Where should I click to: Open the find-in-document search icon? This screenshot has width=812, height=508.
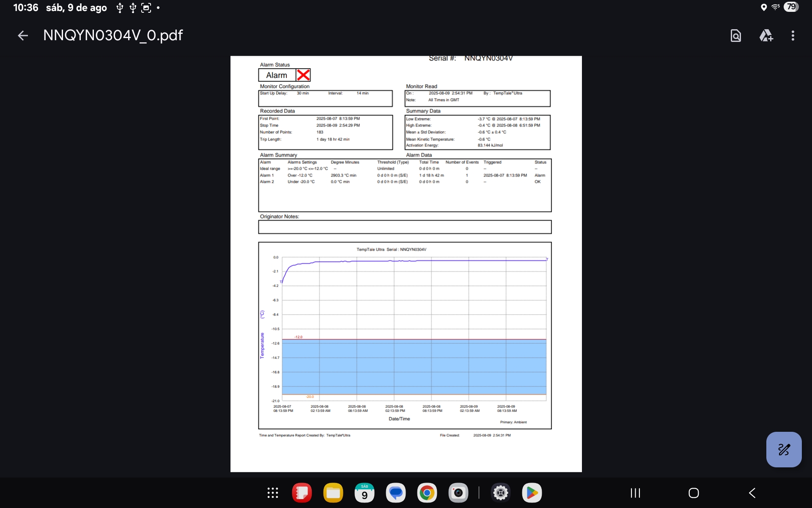735,36
